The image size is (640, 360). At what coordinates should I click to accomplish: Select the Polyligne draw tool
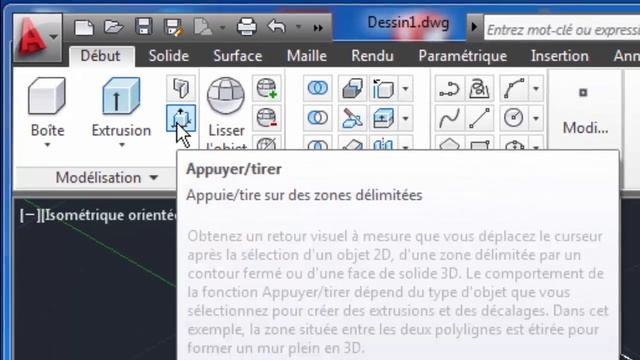(x=449, y=88)
